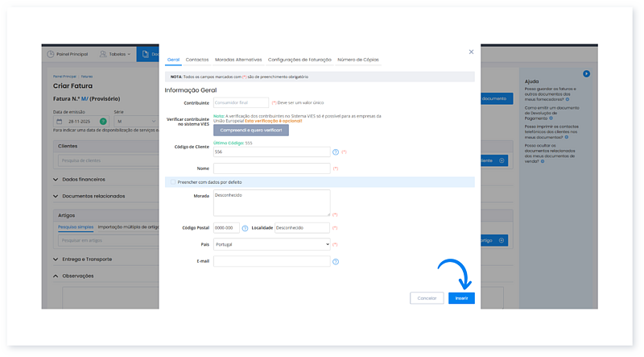Viewport: 644px width, 357px height.
Task: Click the calendar icon in Data de emissão
Action: [x=59, y=121]
